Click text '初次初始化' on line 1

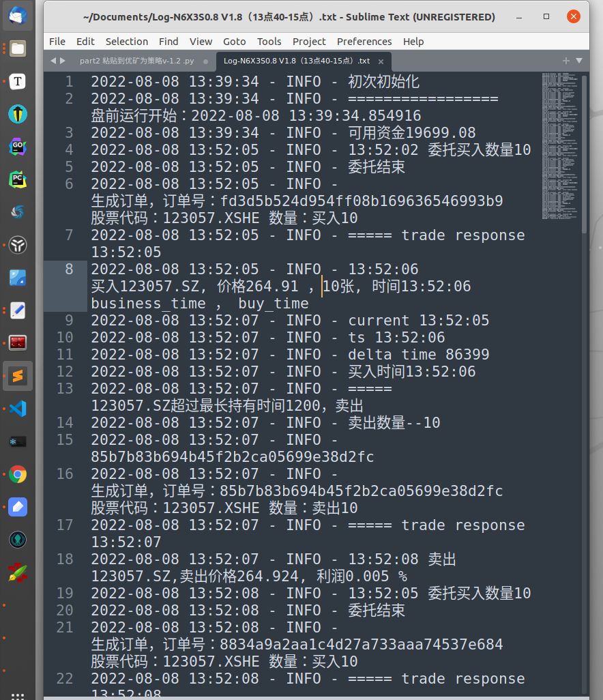(x=383, y=82)
